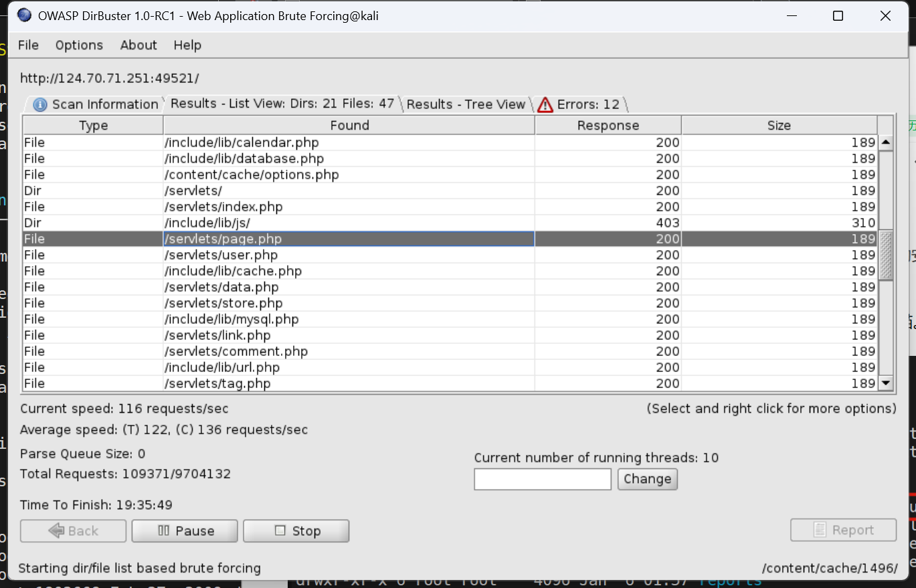Select the /content/cache/options.php row
The width and height of the screenshot is (916, 588).
pos(450,175)
